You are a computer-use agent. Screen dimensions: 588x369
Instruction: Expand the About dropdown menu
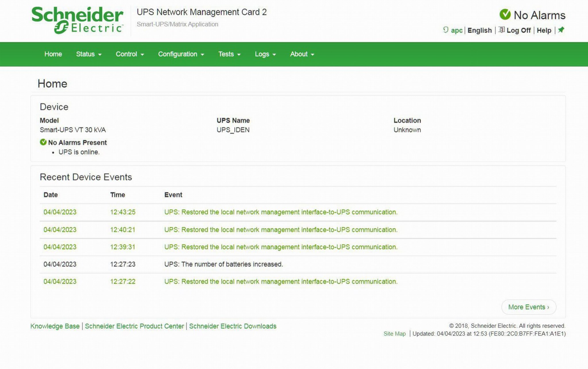tap(302, 54)
